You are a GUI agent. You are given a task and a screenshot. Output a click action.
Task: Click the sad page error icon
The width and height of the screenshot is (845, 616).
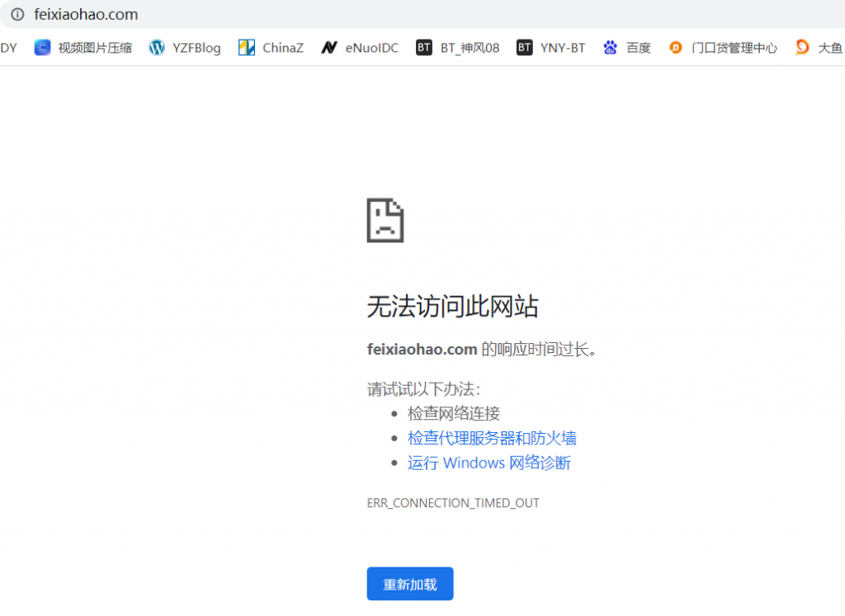pyautogui.click(x=385, y=220)
